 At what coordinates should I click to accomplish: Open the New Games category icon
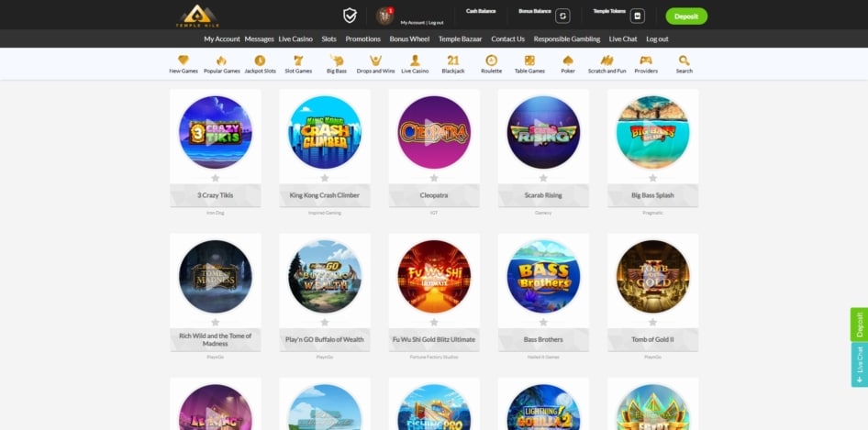click(183, 61)
